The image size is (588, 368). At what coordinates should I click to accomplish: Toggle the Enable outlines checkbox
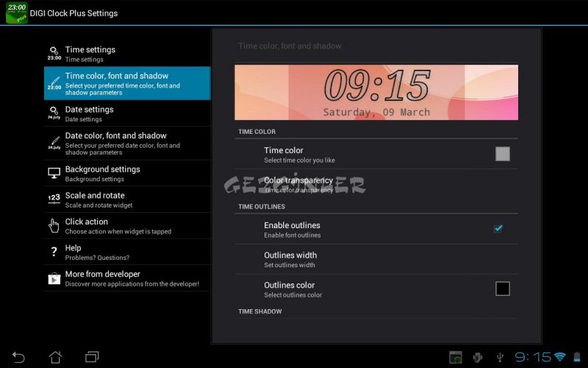pyautogui.click(x=498, y=229)
